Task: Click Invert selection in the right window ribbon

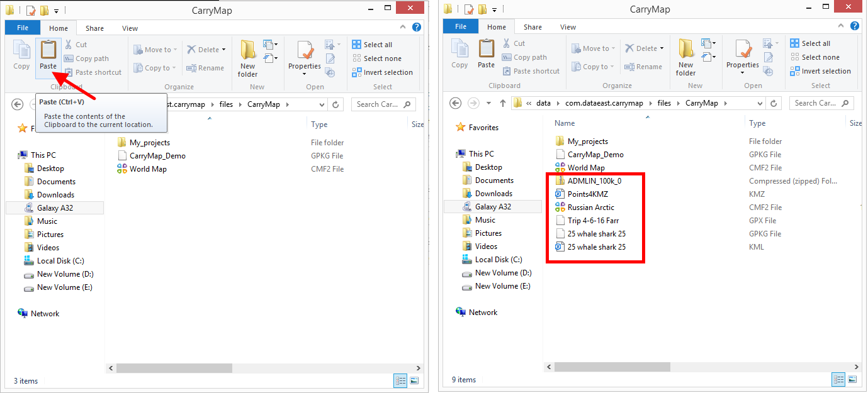Action: (x=826, y=71)
